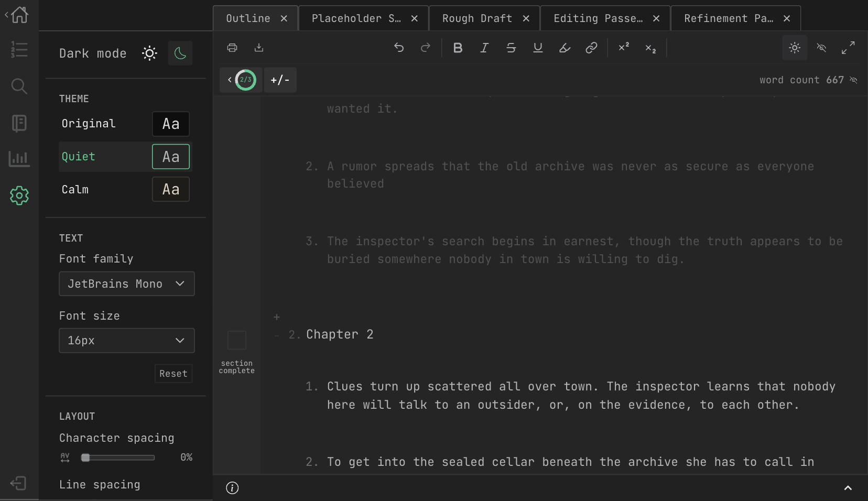Apply superscript formatting
This screenshot has width=868, height=501.
(624, 48)
